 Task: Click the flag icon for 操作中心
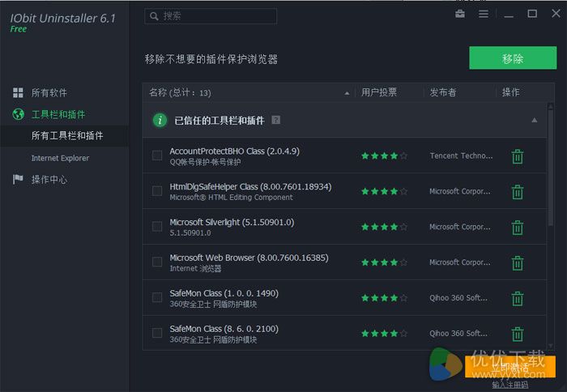[18, 179]
